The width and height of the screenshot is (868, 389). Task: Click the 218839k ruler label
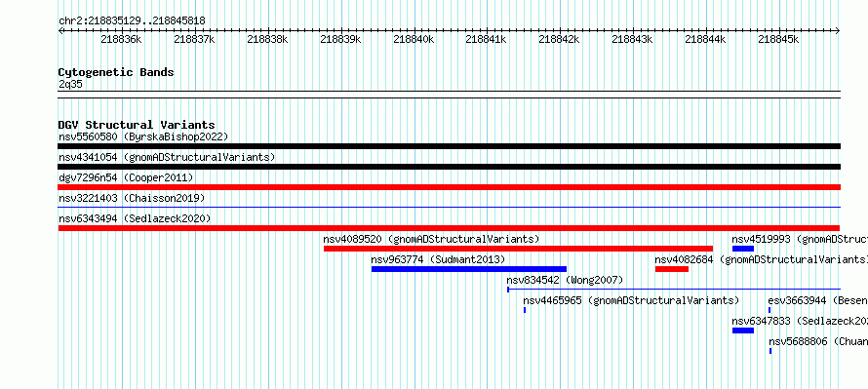[x=340, y=39]
